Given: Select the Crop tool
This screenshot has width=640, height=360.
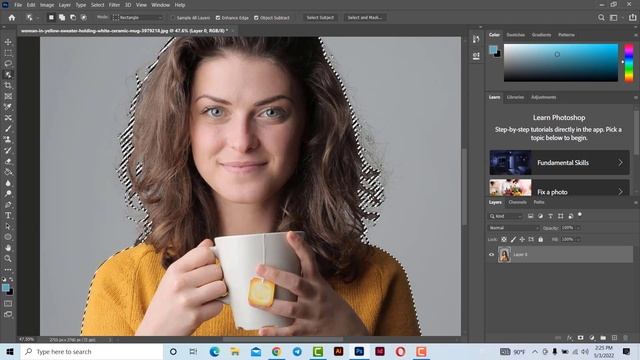Looking at the screenshot, I should (x=8, y=85).
